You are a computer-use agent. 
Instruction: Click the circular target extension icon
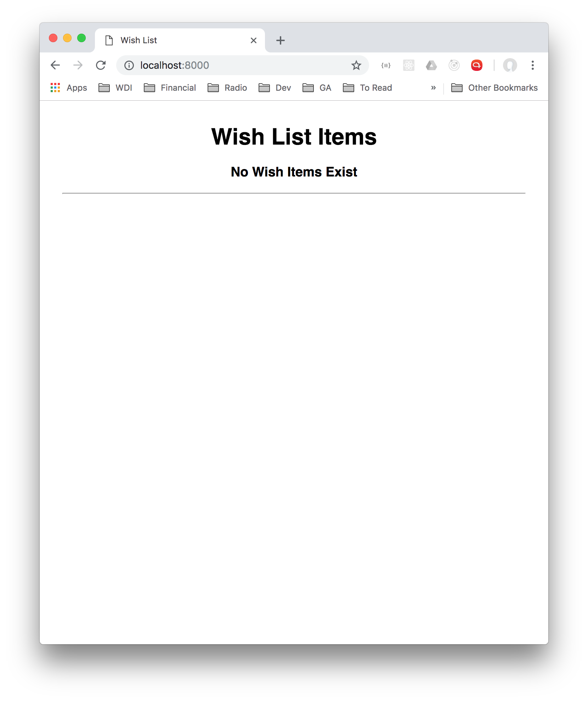(454, 65)
